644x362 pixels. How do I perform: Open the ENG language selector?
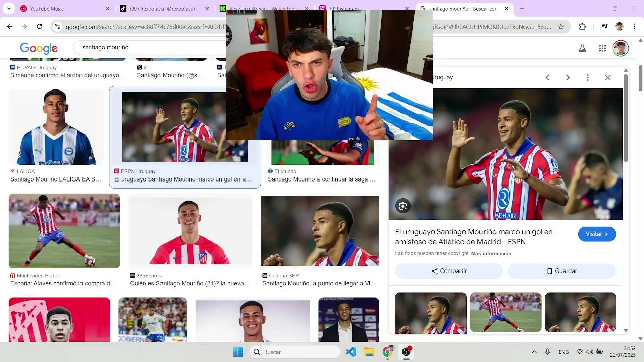click(x=563, y=352)
